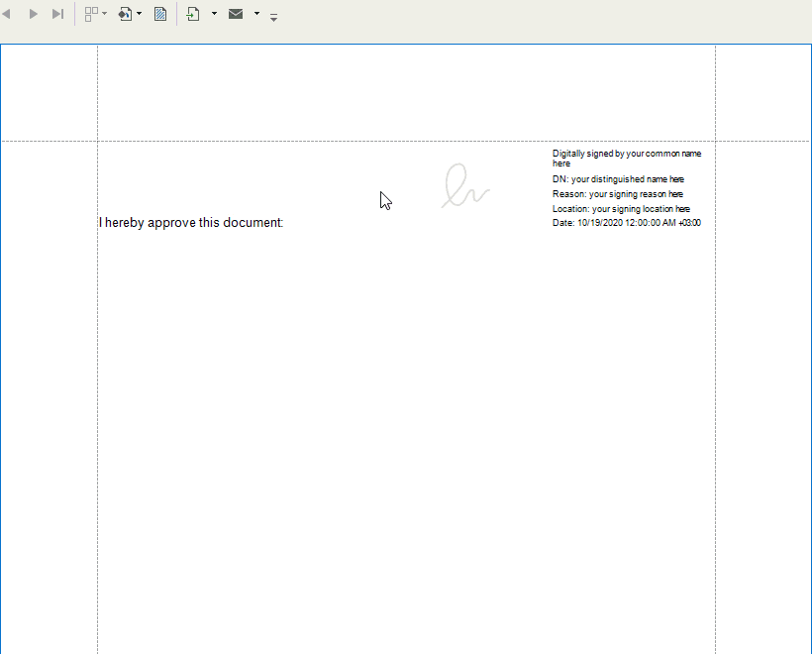Image resolution: width=812 pixels, height=654 pixels.
Task: Expand the email options dropdown arrow
Action: point(255,14)
